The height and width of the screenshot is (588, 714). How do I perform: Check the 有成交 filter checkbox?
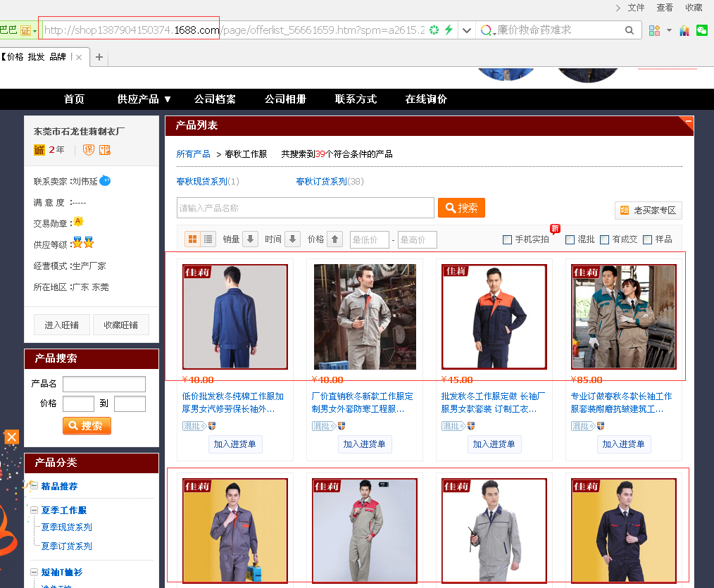tap(604, 239)
